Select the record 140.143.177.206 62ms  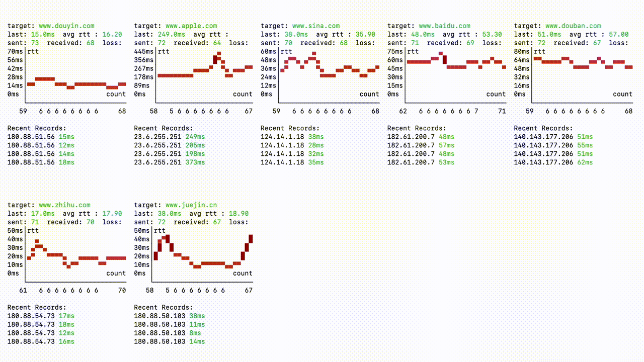tap(553, 162)
